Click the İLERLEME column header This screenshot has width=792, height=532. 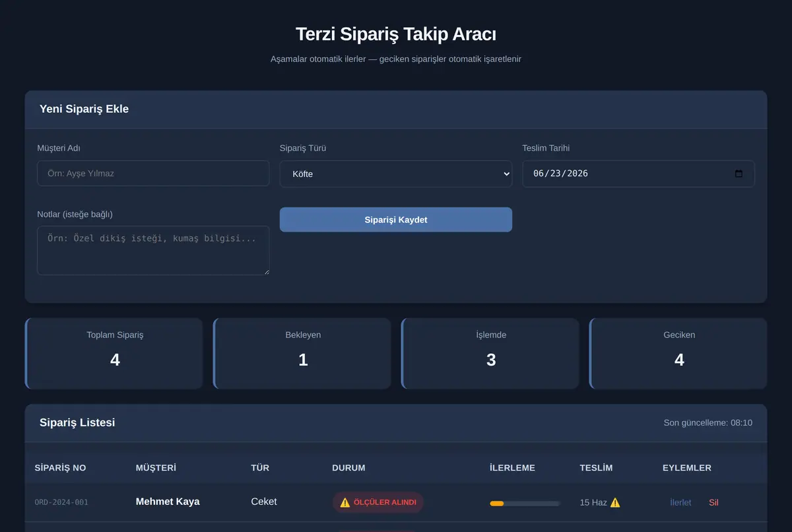pyautogui.click(x=512, y=467)
